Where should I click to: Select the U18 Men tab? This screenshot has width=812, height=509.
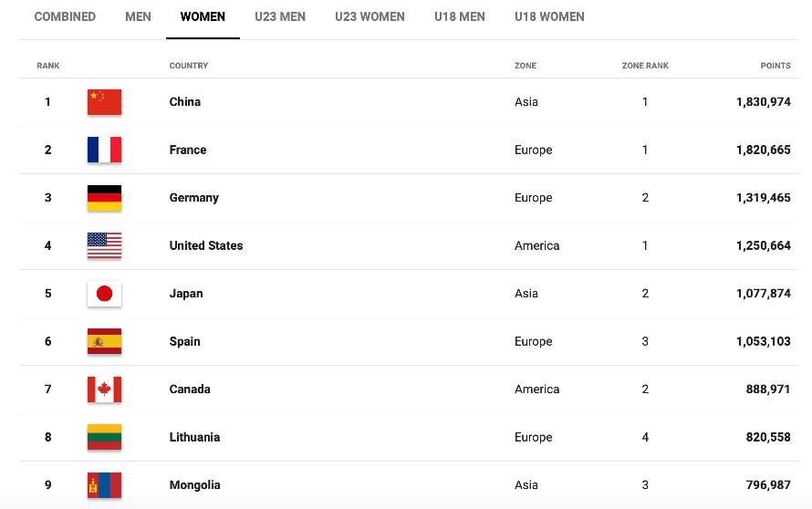click(460, 17)
